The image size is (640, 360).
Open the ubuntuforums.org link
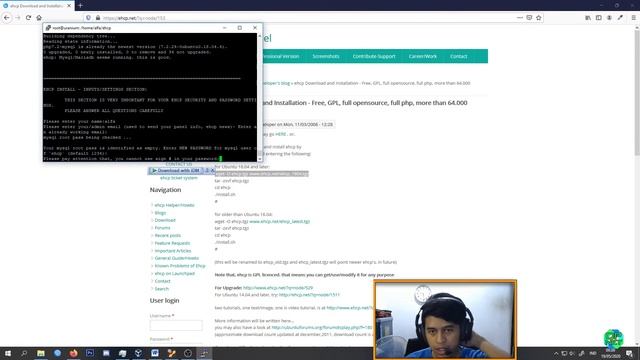point(322,327)
